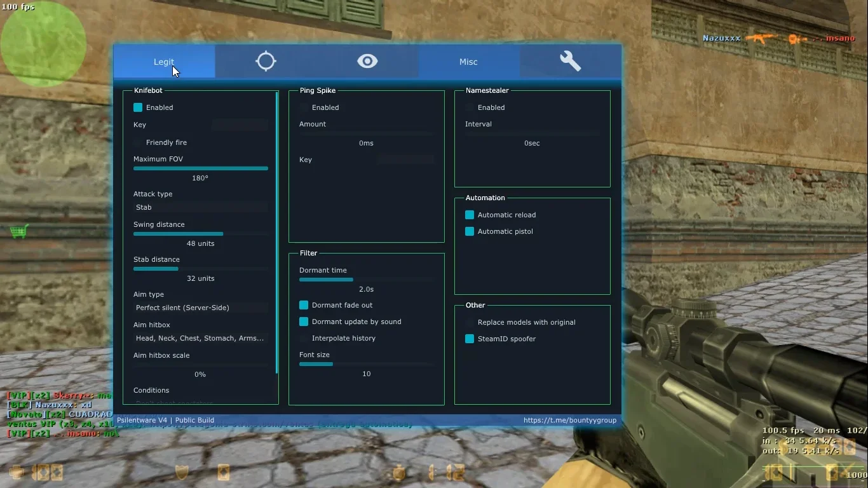Adjust Ping Spike Amount slider
The height and width of the screenshot is (488, 868).
367,133
